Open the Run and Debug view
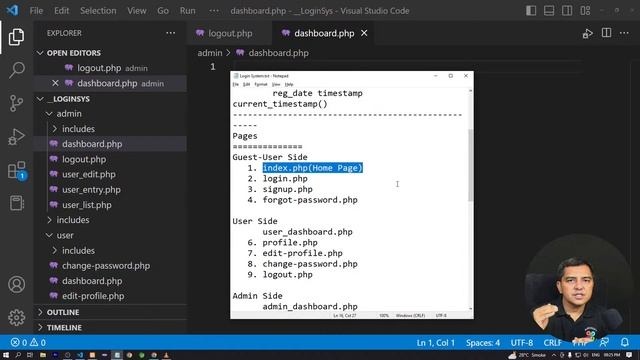 [16, 137]
